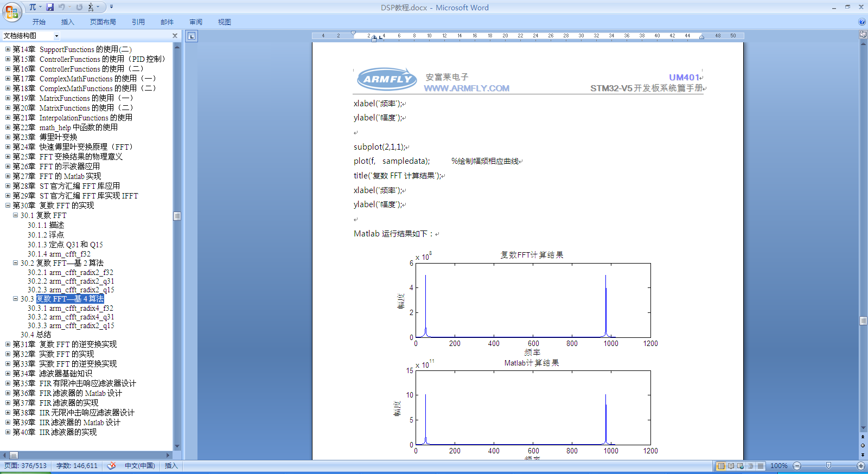Open the 视图 ribbon tab

pos(225,22)
